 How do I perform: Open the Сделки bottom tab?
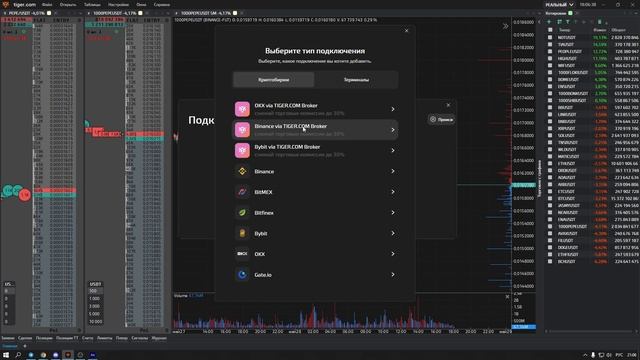click(x=25, y=338)
